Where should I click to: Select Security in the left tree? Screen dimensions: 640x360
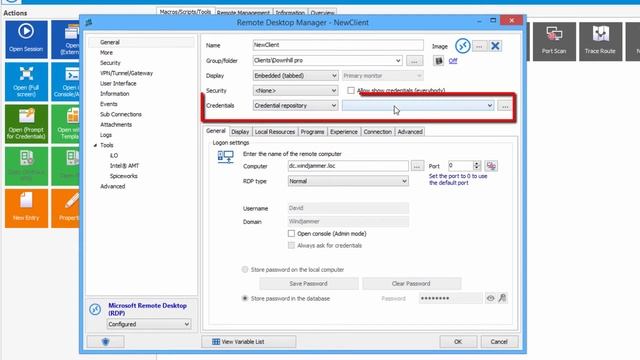[110, 63]
